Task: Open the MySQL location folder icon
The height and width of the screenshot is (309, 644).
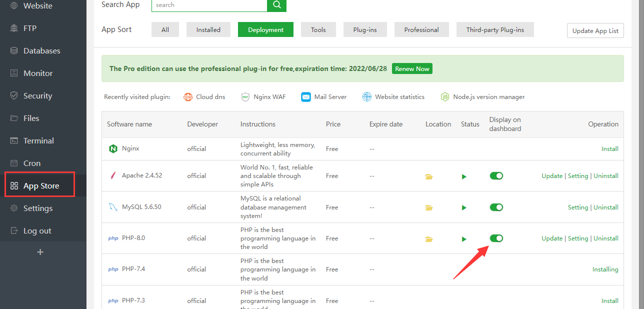Action: coord(429,207)
